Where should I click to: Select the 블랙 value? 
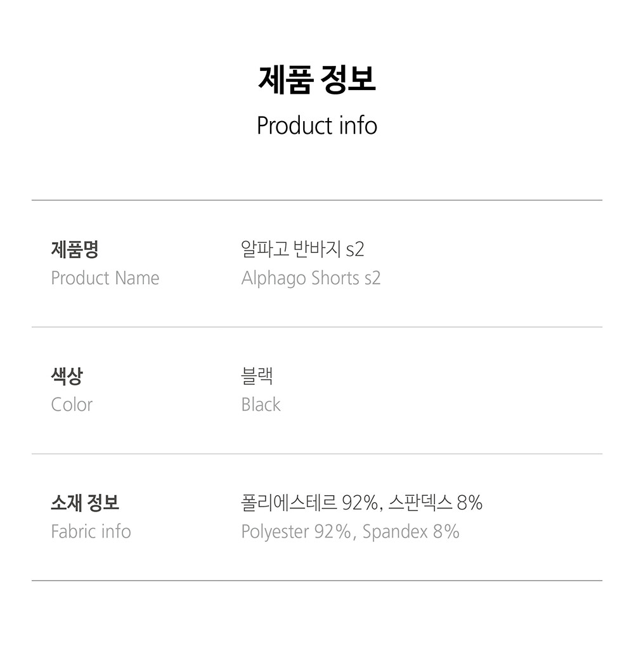click(257, 376)
